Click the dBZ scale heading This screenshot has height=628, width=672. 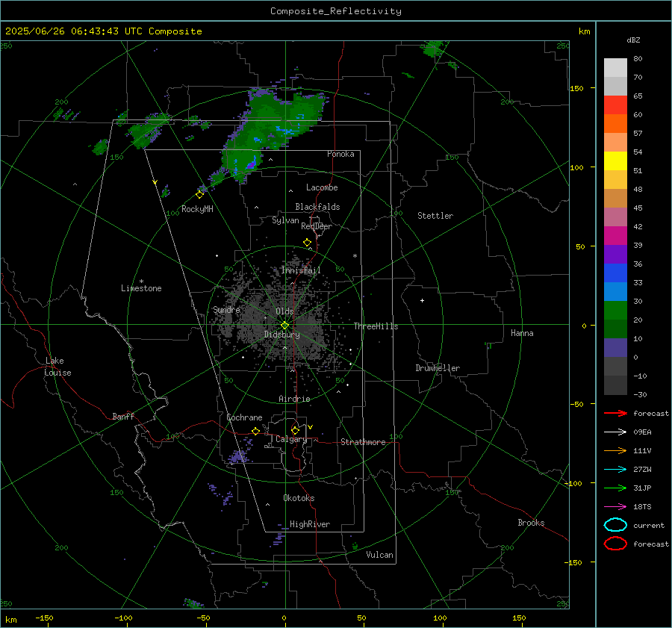click(x=633, y=40)
